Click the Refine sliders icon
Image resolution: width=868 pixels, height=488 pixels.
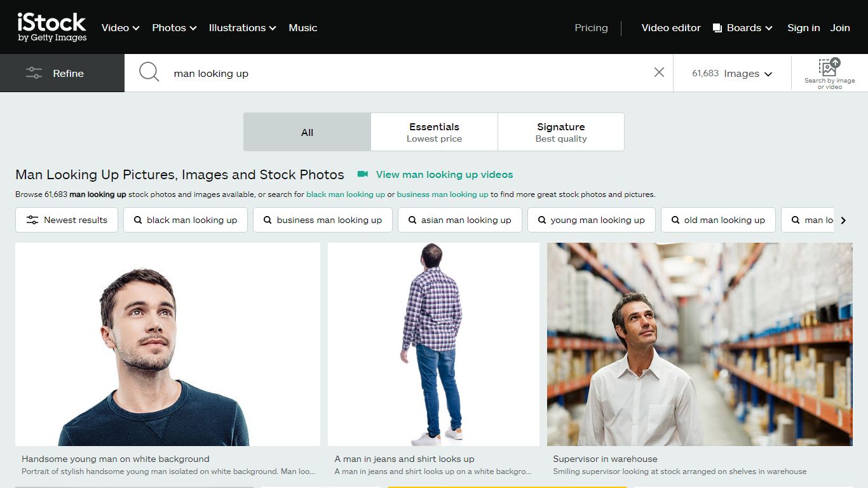[x=34, y=73]
